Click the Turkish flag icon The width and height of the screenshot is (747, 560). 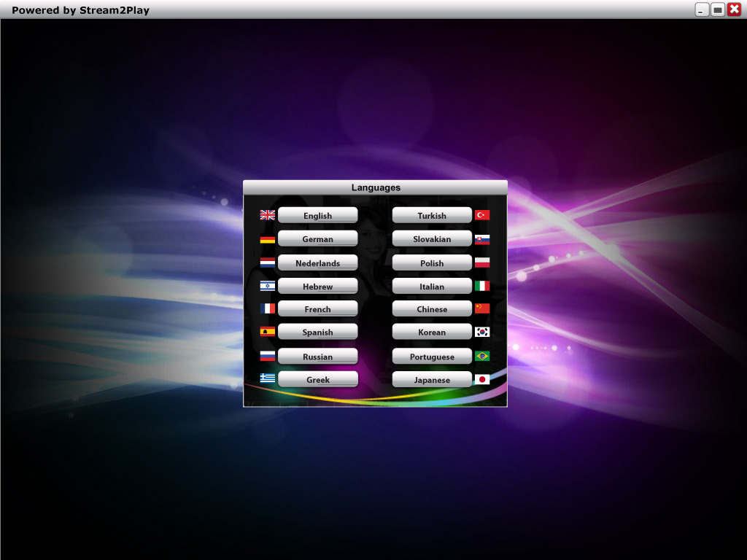(x=482, y=215)
